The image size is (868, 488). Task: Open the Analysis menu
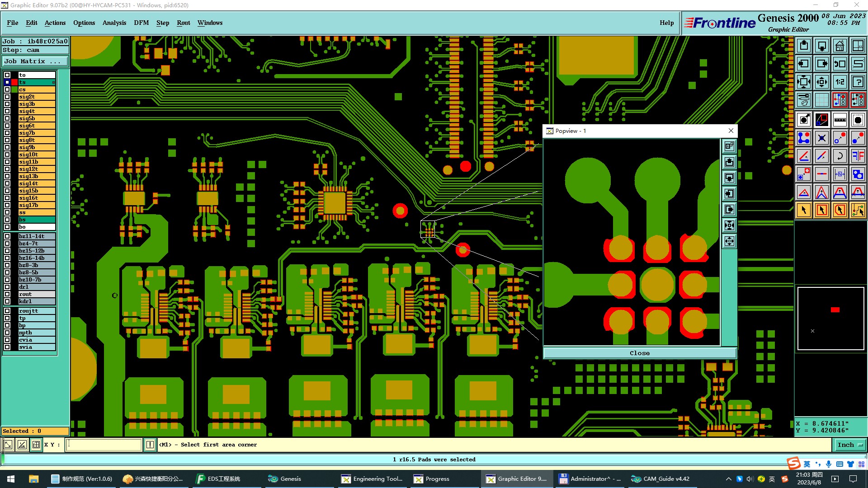(x=114, y=23)
